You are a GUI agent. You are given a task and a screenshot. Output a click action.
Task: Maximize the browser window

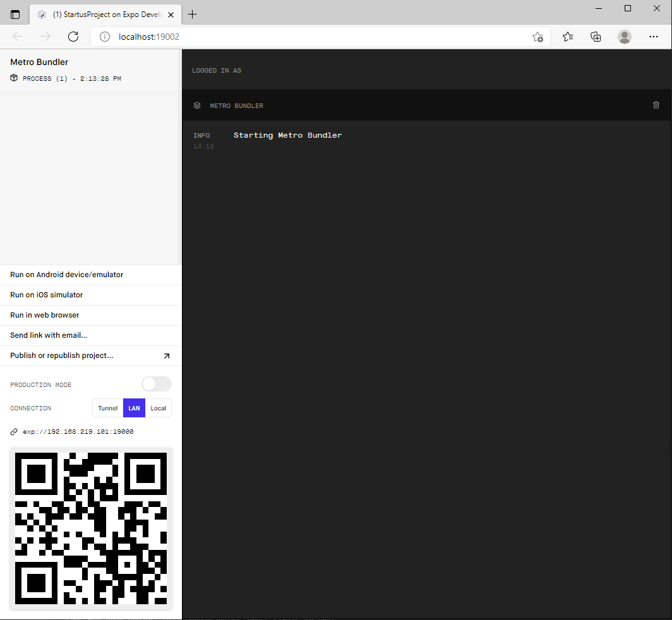click(x=628, y=9)
